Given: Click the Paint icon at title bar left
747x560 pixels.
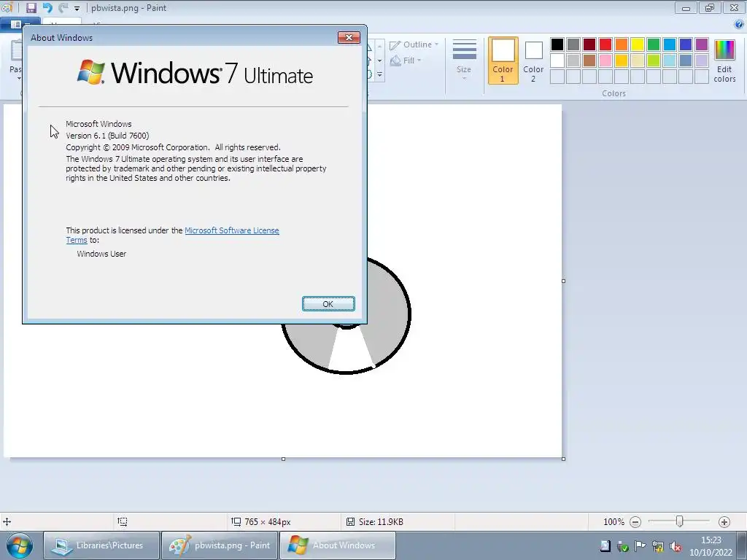Looking at the screenshot, I should click(x=7, y=7).
